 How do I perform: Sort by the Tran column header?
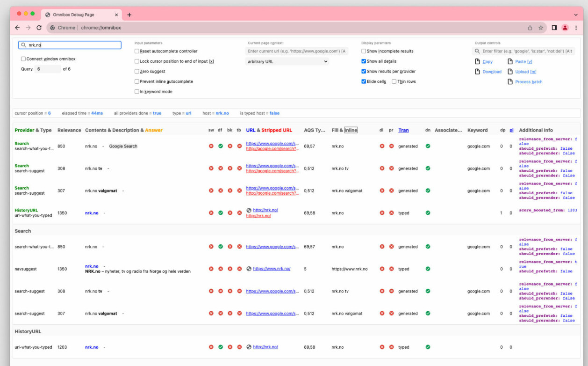click(403, 130)
